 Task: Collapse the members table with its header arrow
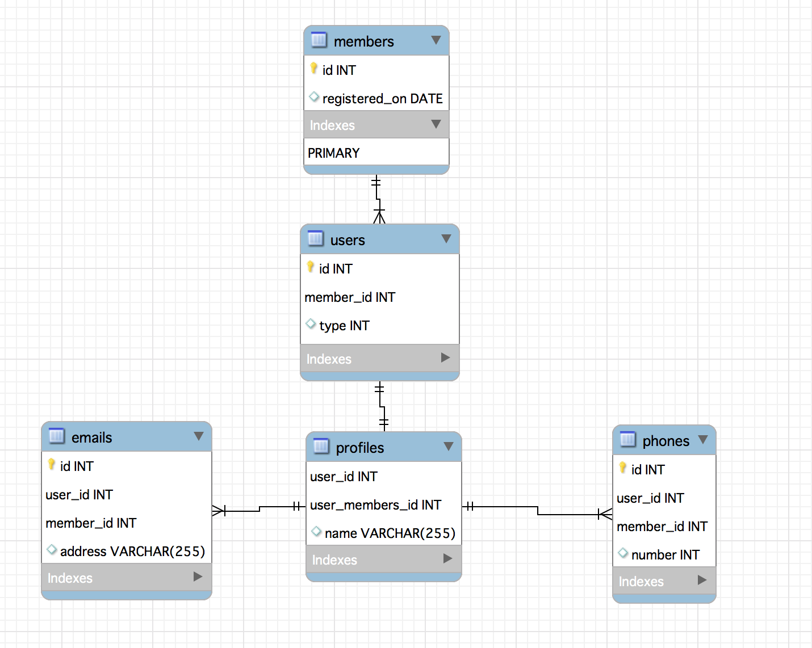[436, 40]
